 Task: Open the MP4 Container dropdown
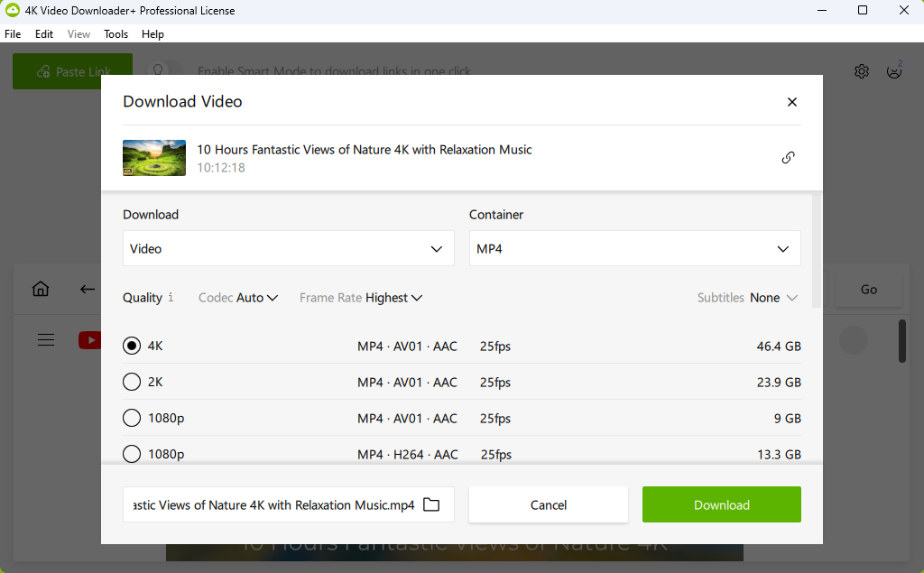pos(634,248)
